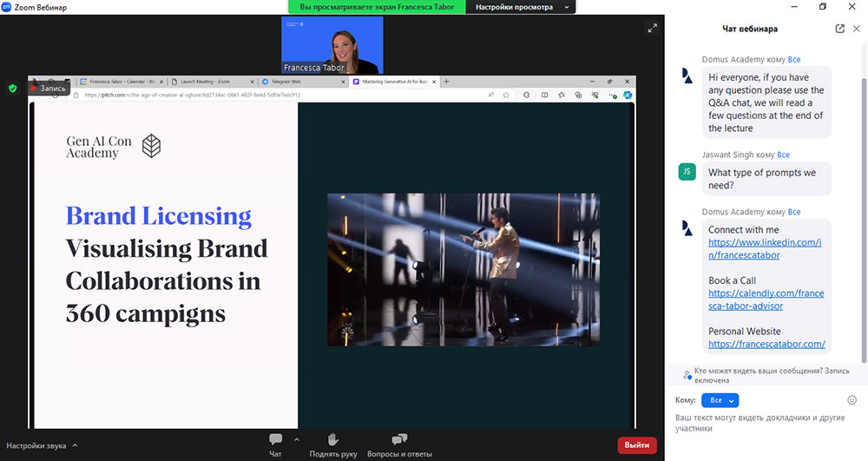Click the favorites star icon in address bar
Viewport: 868px width, 461px height.
tap(505, 95)
